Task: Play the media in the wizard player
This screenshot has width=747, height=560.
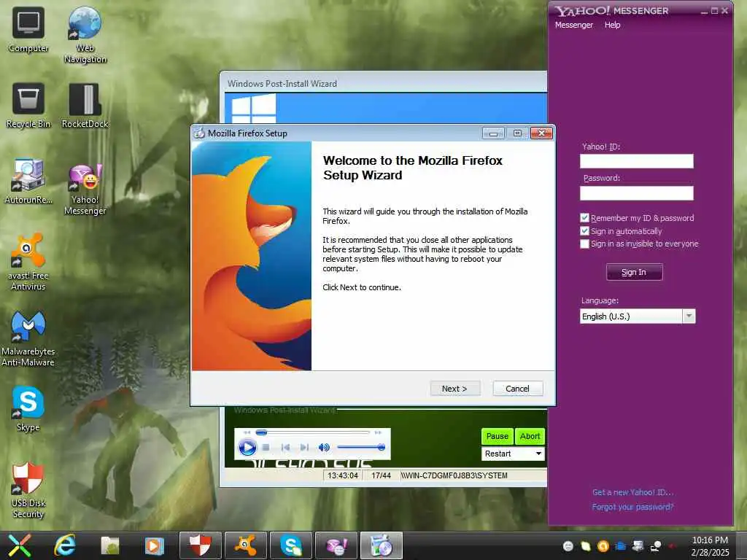Action: click(x=247, y=447)
